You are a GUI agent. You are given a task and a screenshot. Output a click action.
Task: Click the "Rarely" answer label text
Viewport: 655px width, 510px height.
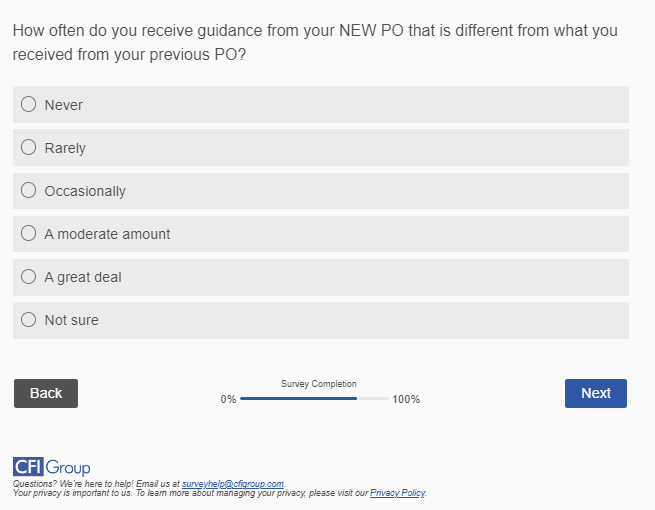[x=65, y=148]
